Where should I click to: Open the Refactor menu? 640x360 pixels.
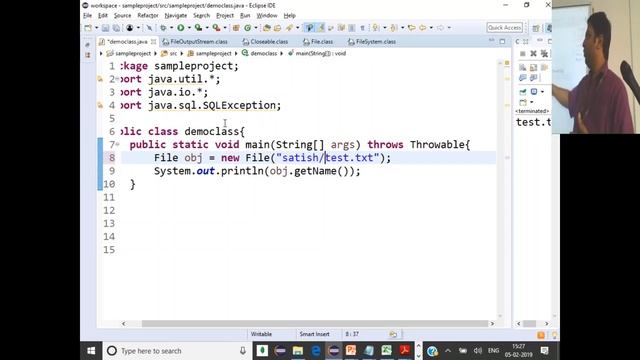148,16
